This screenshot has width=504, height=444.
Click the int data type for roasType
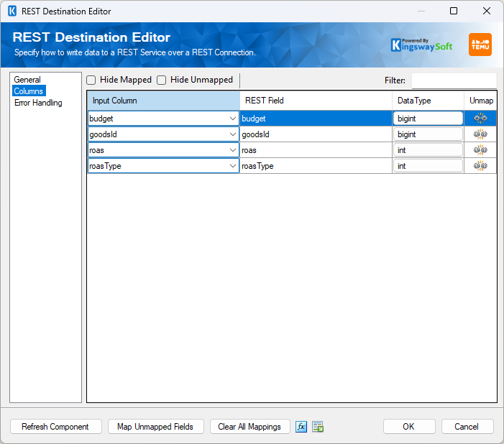point(428,165)
